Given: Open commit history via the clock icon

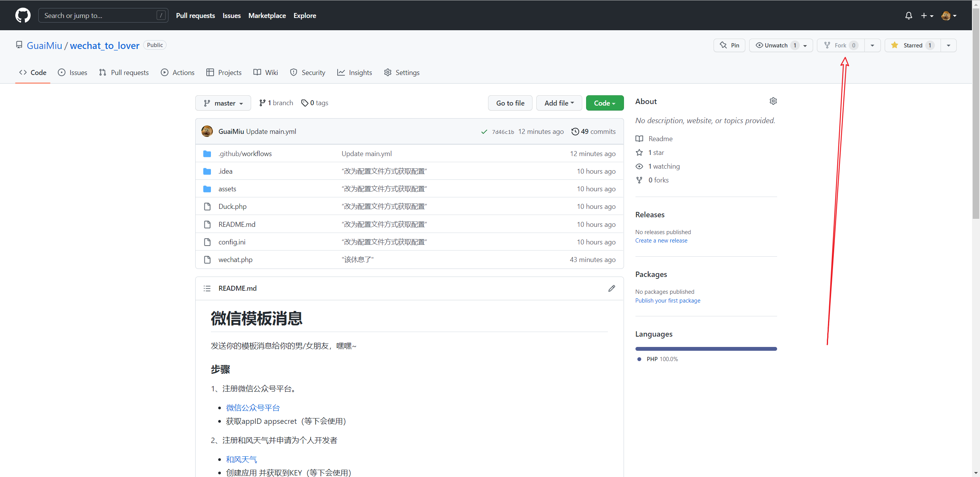Looking at the screenshot, I should coord(575,132).
